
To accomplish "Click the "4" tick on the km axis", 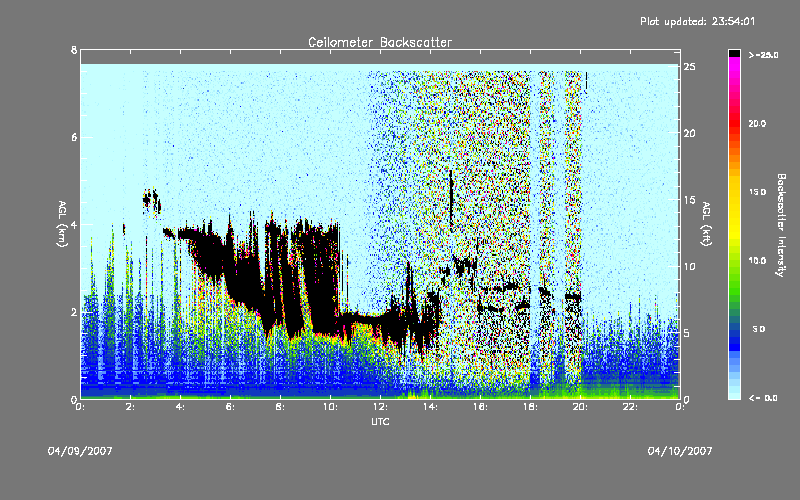I will tap(74, 224).
